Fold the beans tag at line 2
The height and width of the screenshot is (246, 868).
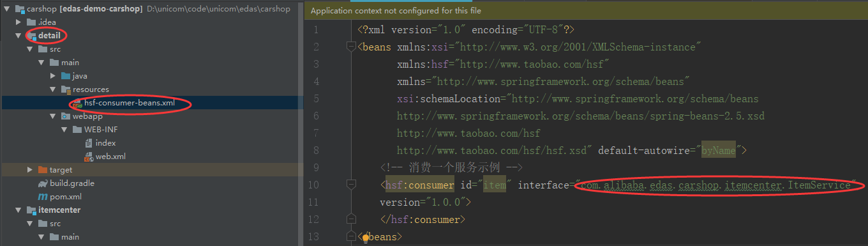[350, 47]
